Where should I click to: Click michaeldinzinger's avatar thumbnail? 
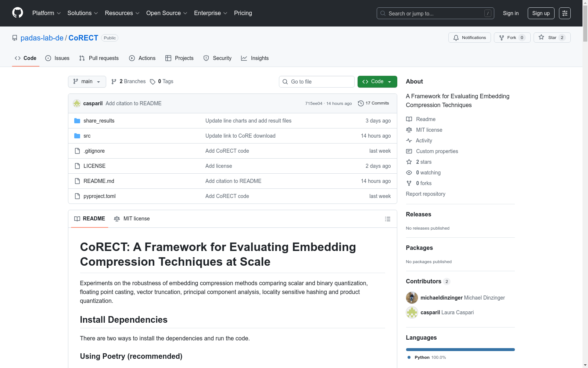tap(412, 298)
